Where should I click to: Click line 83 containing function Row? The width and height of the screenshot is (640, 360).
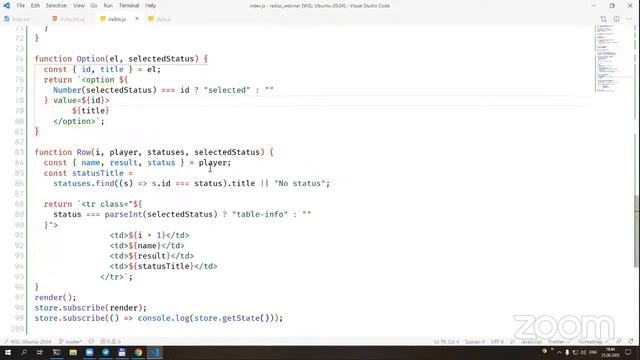point(154,152)
